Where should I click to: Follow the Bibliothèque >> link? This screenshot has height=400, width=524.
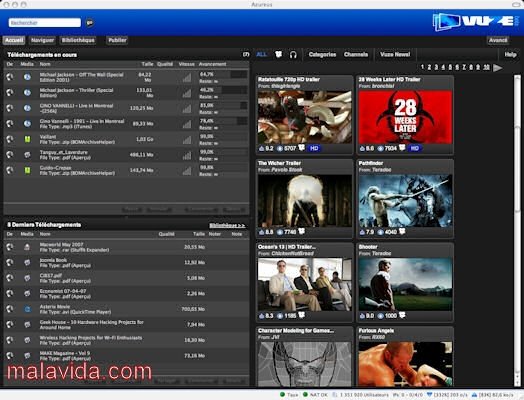227,226
